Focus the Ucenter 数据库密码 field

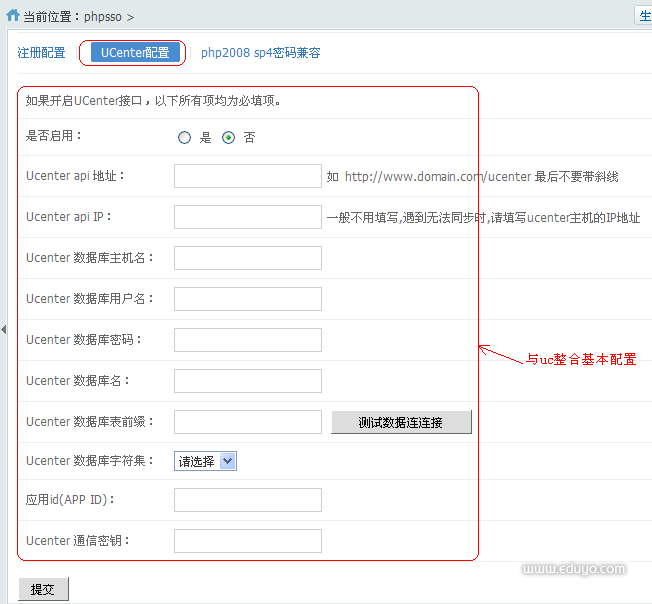pyautogui.click(x=247, y=340)
